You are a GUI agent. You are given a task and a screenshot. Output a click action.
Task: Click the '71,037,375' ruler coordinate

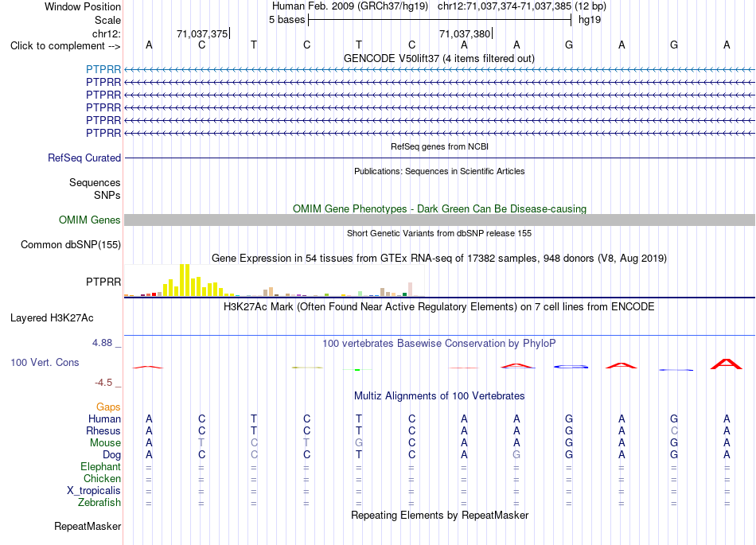point(202,33)
